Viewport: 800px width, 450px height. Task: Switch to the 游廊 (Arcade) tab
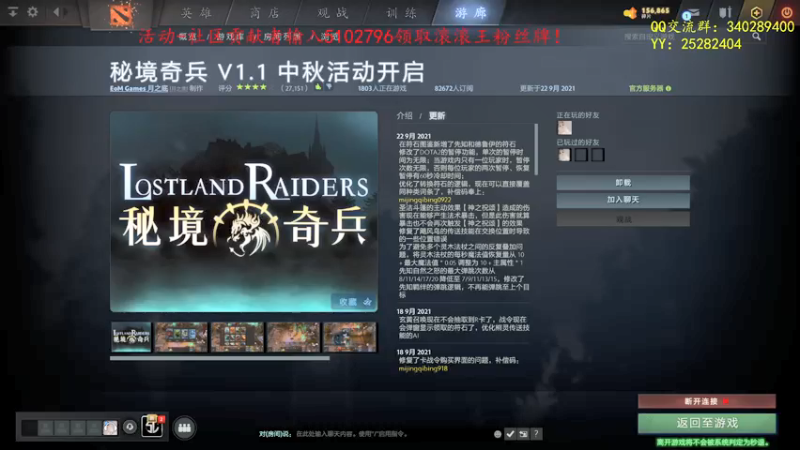[x=470, y=13]
